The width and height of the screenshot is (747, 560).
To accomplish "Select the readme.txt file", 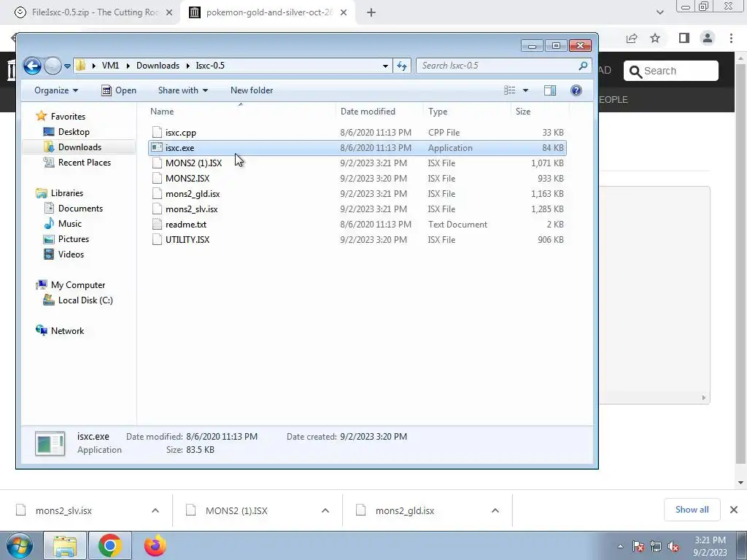I will [x=357, y=224].
